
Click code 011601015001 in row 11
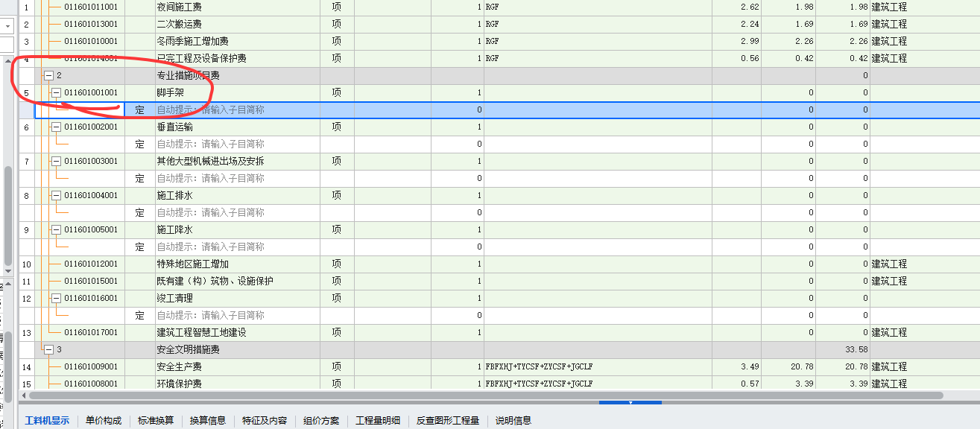pos(91,281)
